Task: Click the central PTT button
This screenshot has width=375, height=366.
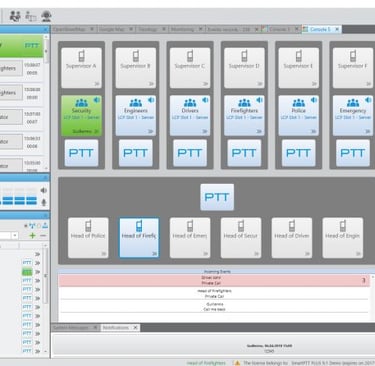Action: tap(217, 197)
